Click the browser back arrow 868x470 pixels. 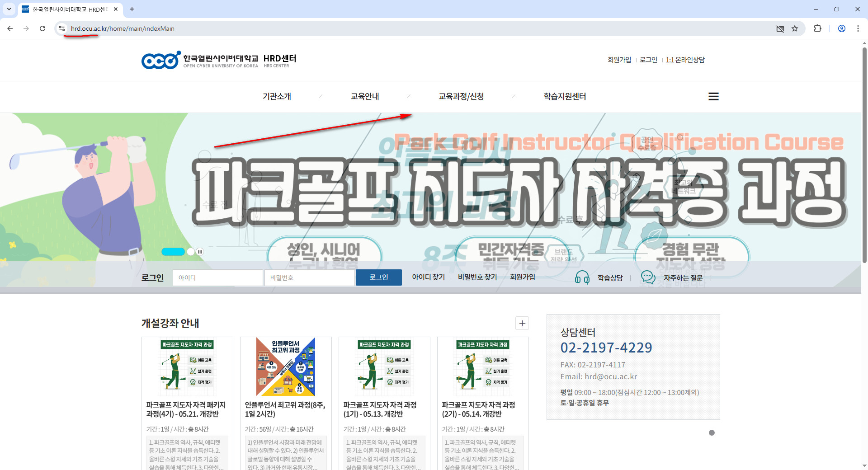[x=10, y=28]
